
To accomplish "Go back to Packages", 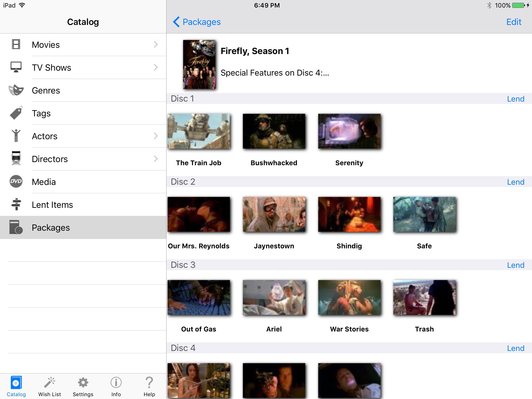I will click(x=197, y=22).
